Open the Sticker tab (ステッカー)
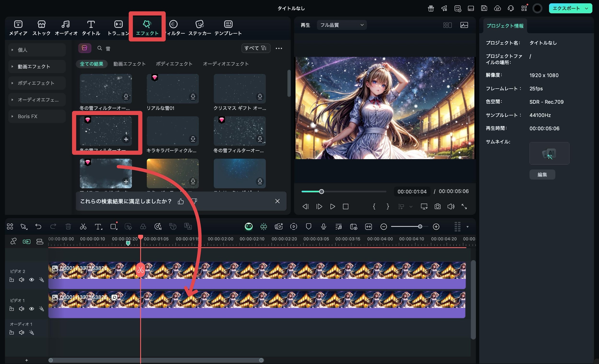 [x=200, y=28]
